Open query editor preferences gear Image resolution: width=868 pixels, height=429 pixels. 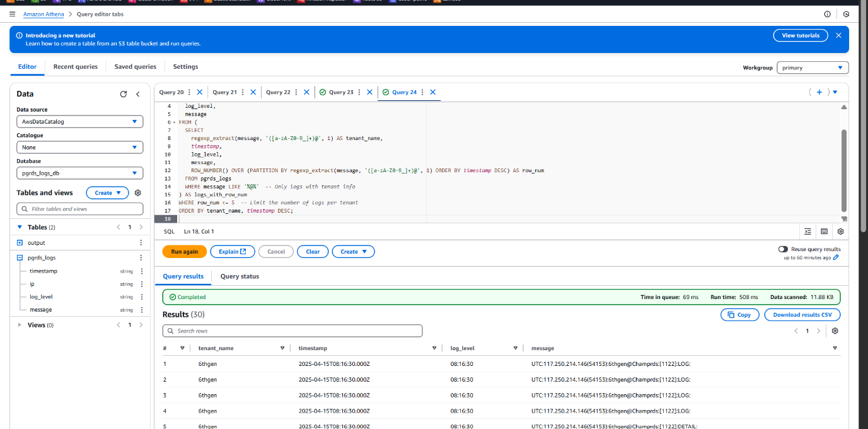(x=840, y=232)
